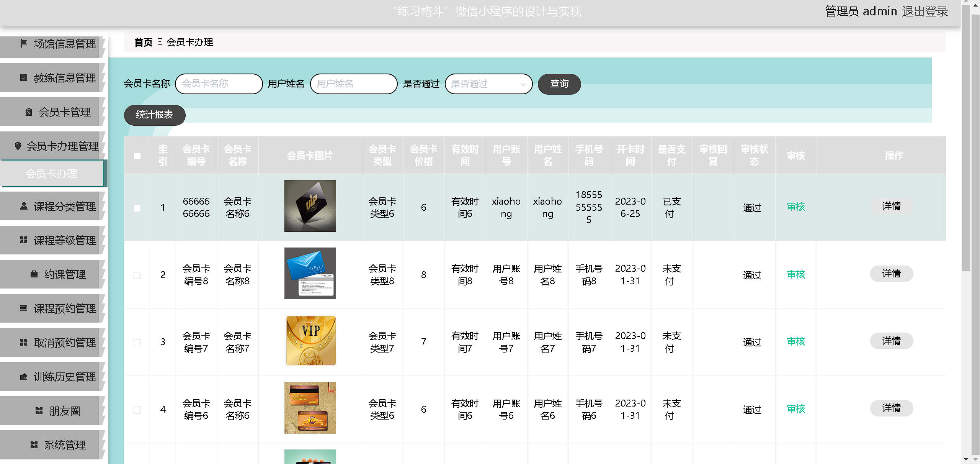980x464 pixels.
Task: Click the grid icon beside 课程等级管理
Action: [24, 240]
